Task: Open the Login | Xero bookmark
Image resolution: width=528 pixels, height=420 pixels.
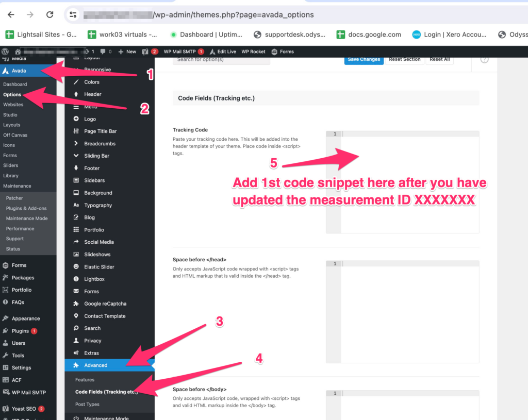Action: coord(450,35)
